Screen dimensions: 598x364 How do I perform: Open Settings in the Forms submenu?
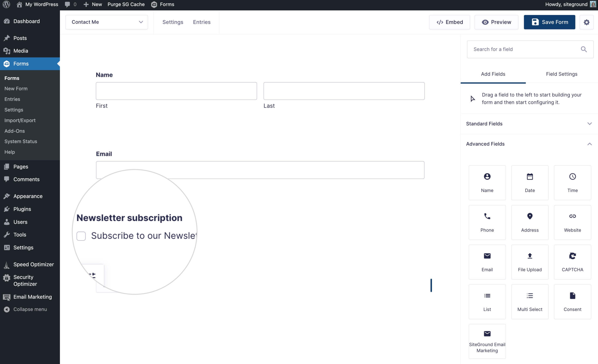(x=14, y=110)
